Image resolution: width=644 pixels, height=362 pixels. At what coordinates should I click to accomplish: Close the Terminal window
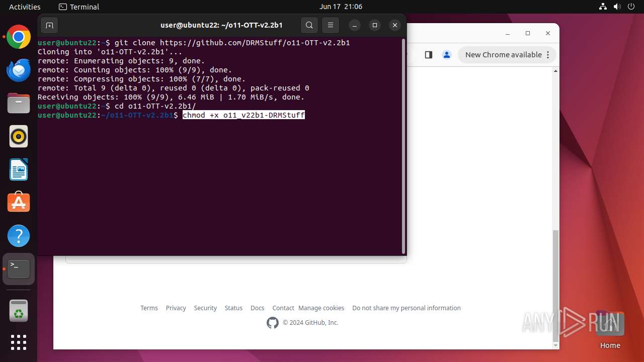pos(395,25)
